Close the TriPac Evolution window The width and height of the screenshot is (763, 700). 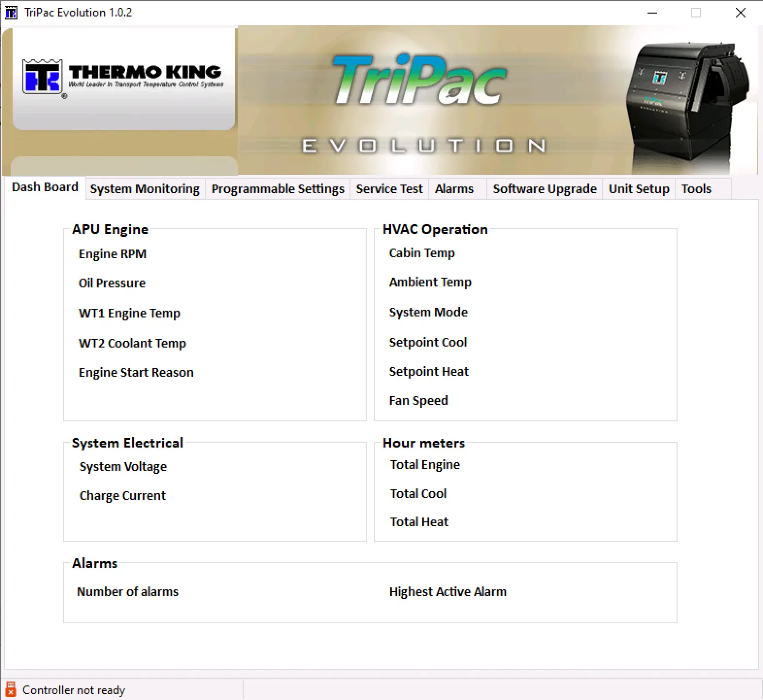click(740, 13)
